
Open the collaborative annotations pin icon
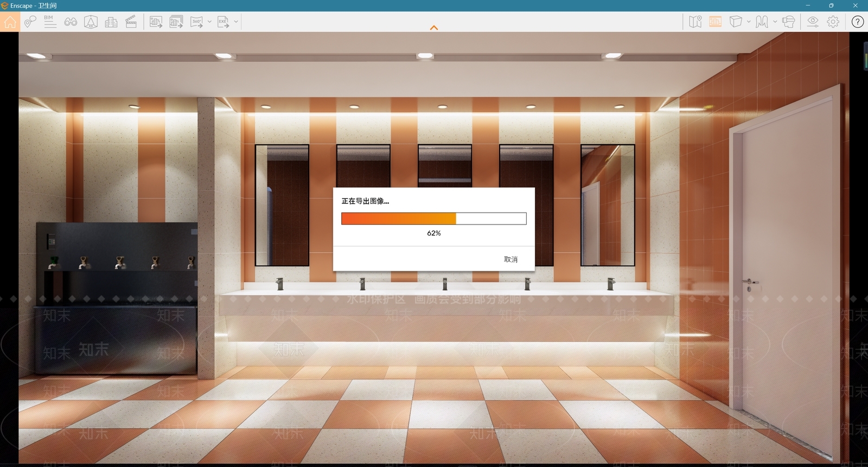click(x=30, y=22)
